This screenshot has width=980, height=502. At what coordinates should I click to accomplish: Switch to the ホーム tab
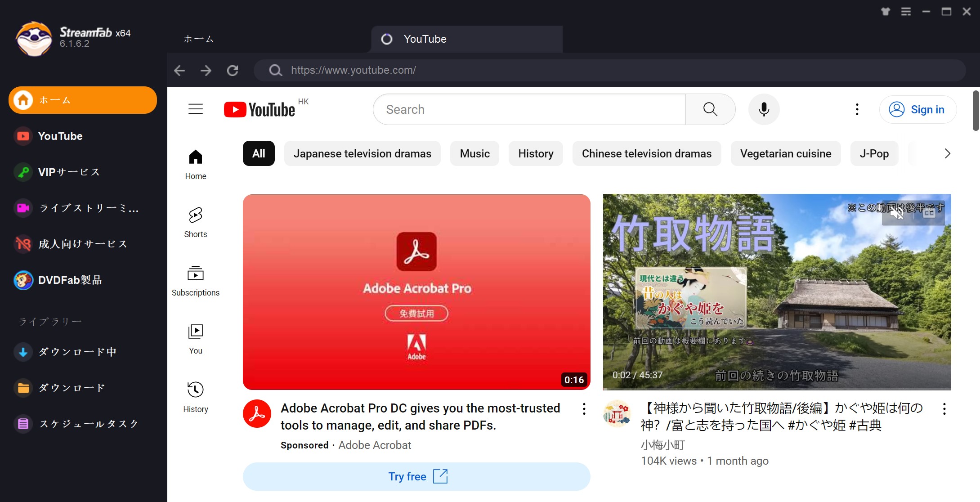(x=198, y=39)
